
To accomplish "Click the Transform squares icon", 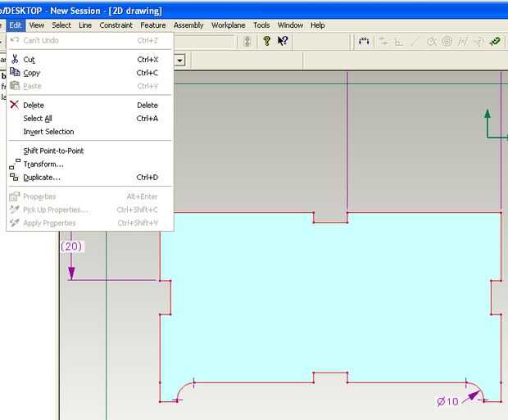I will pyautogui.click(x=15, y=164).
